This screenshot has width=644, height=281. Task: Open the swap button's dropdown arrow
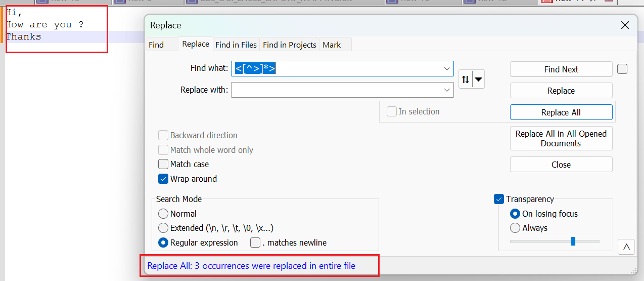478,79
